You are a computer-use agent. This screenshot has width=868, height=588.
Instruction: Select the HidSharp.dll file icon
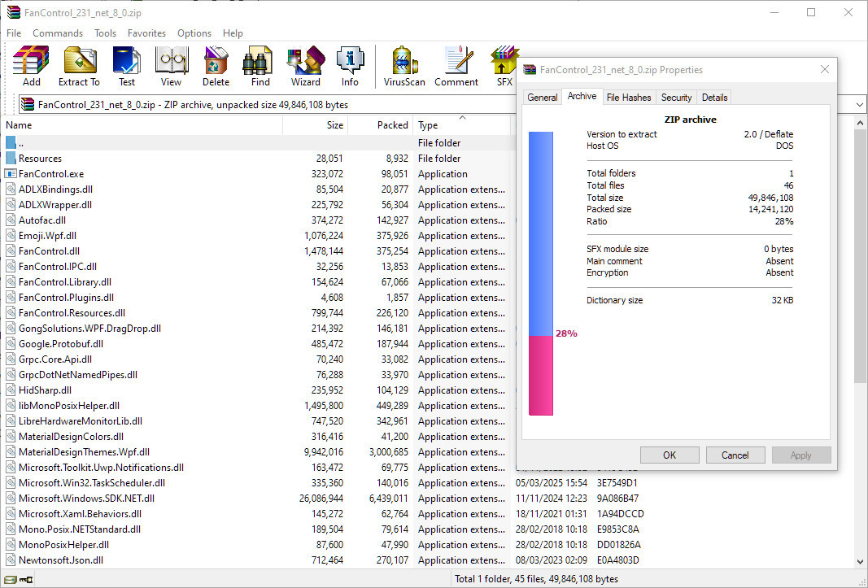coord(11,390)
